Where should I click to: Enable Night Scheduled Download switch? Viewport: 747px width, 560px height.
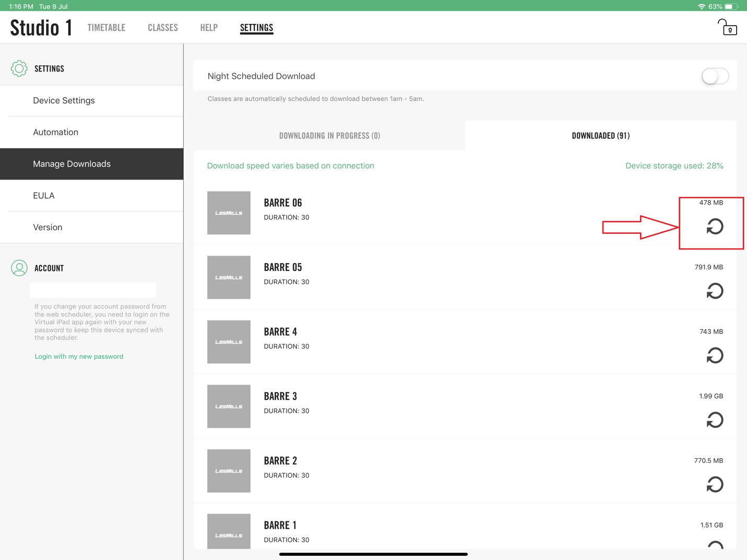tap(715, 76)
